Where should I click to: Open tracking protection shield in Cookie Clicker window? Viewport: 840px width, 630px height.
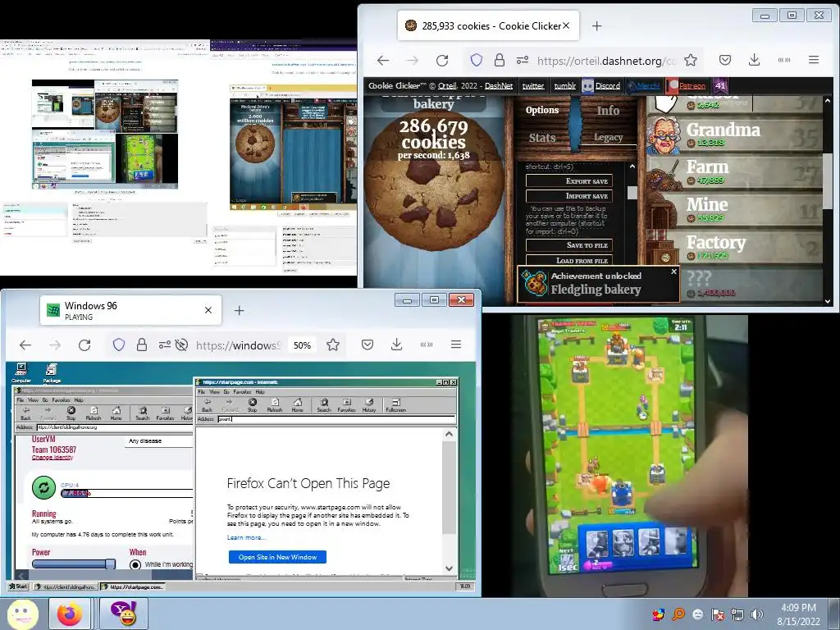click(x=477, y=60)
